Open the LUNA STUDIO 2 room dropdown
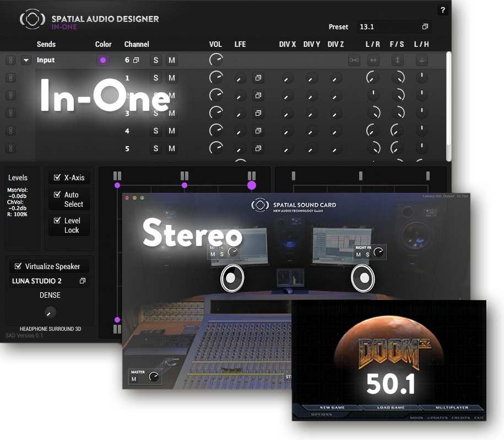The width and height of the screenshot is (504, 440). coord(48,281)
